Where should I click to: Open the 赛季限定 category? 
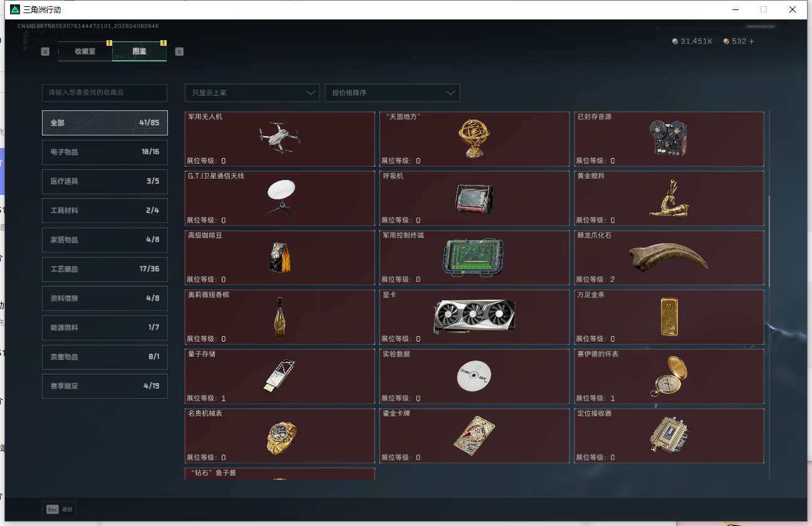105,386
